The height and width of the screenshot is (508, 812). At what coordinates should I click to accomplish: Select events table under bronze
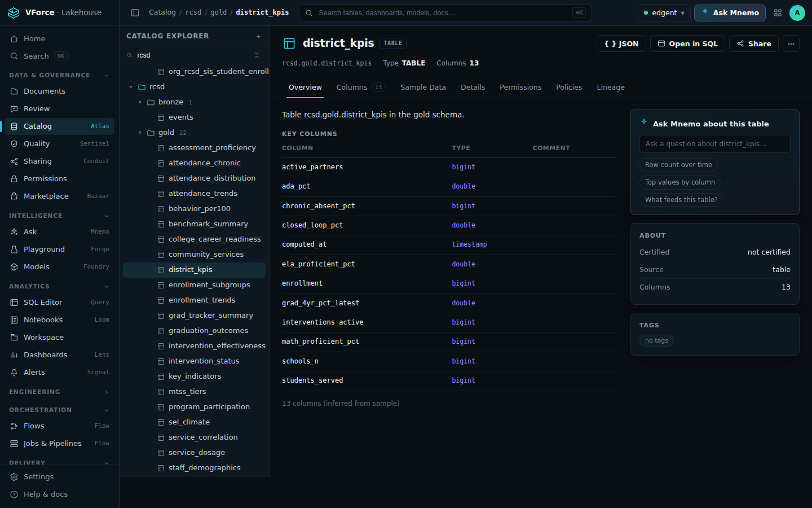pos(194,117)
